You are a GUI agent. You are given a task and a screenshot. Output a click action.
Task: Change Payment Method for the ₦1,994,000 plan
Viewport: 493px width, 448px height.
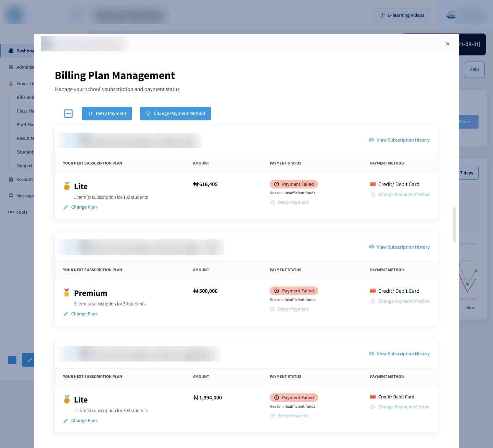click(400, 407)
